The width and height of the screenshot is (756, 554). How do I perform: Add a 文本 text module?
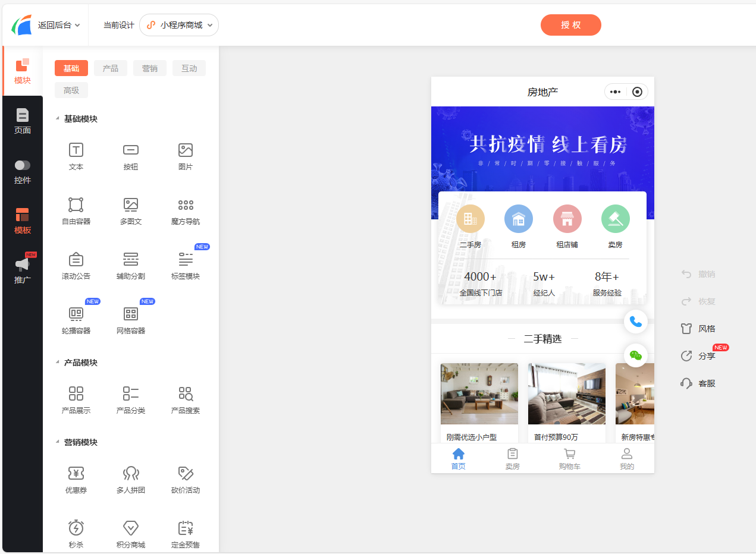[76, 156]
